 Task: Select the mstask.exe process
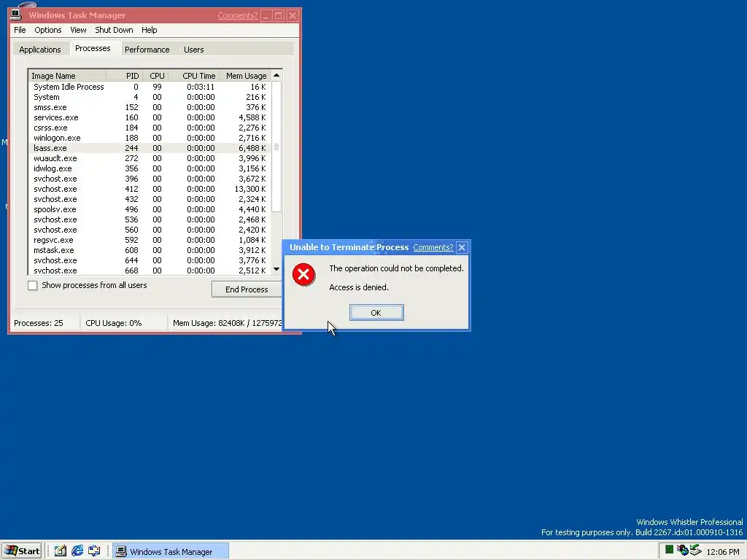tap(150, 250)
